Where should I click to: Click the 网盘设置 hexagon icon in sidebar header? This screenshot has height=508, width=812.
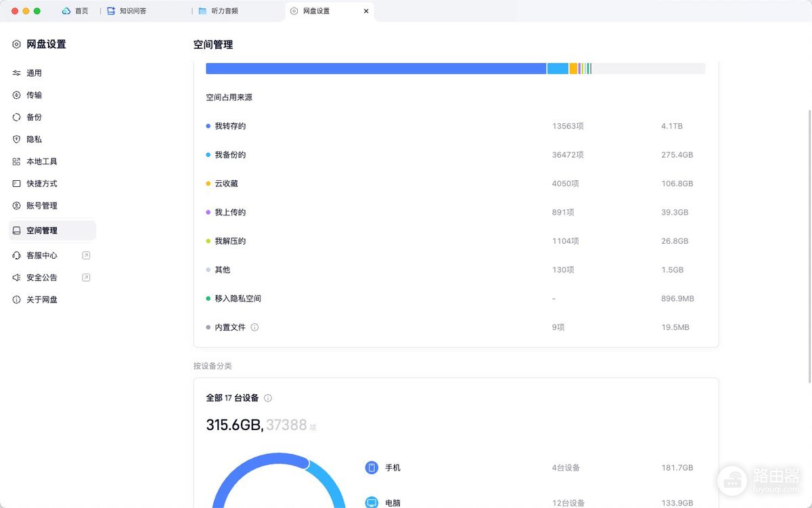pyautogui.click(x=16, y=44)
